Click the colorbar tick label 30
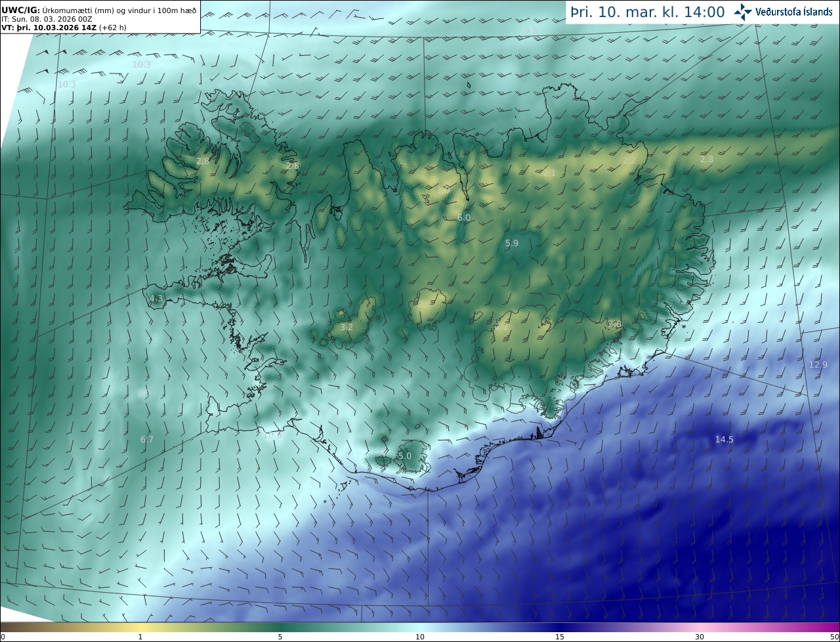This screenshot has height=642, width=840. click(700, 637)
